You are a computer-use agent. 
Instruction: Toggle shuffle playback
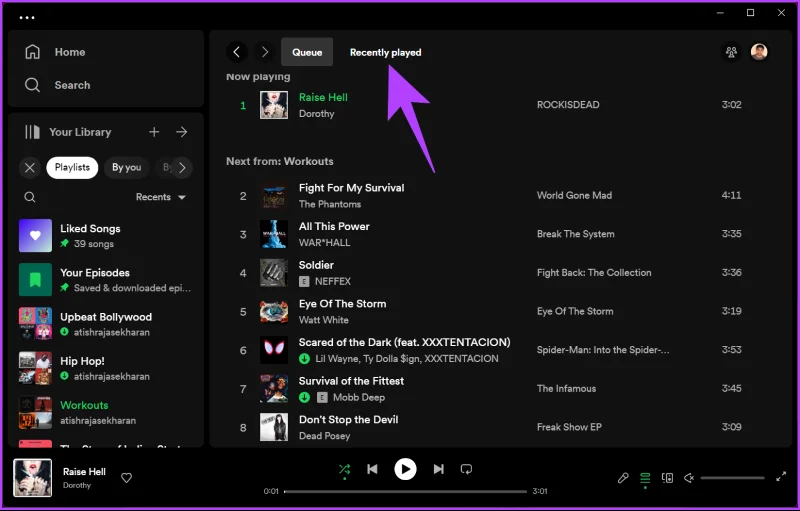pos(344,469)
